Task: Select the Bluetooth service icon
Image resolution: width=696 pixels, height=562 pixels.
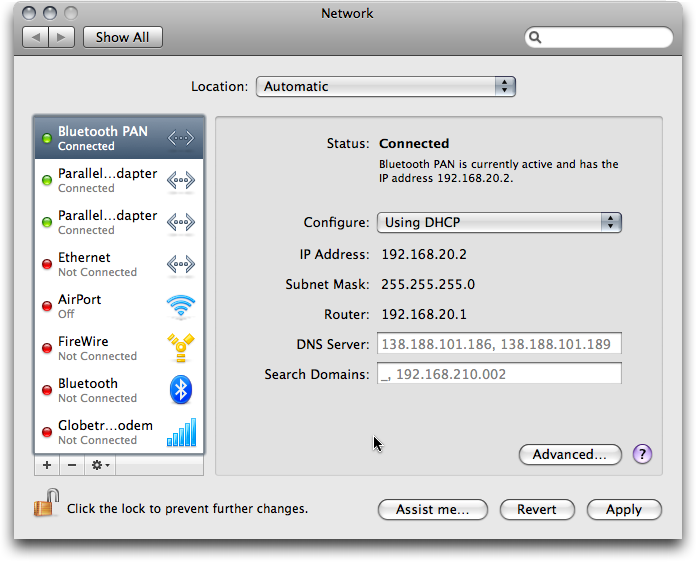Action: tap(181, 390)
